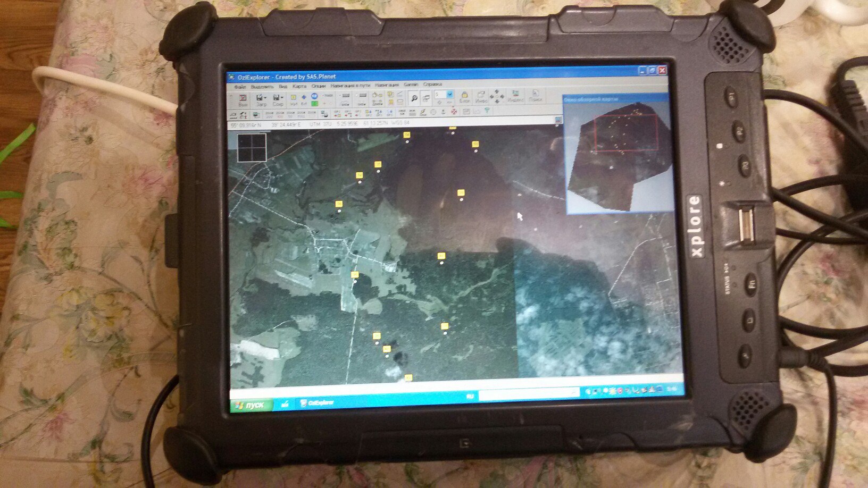Open the Пуск start menu

[x=251, y=405]
